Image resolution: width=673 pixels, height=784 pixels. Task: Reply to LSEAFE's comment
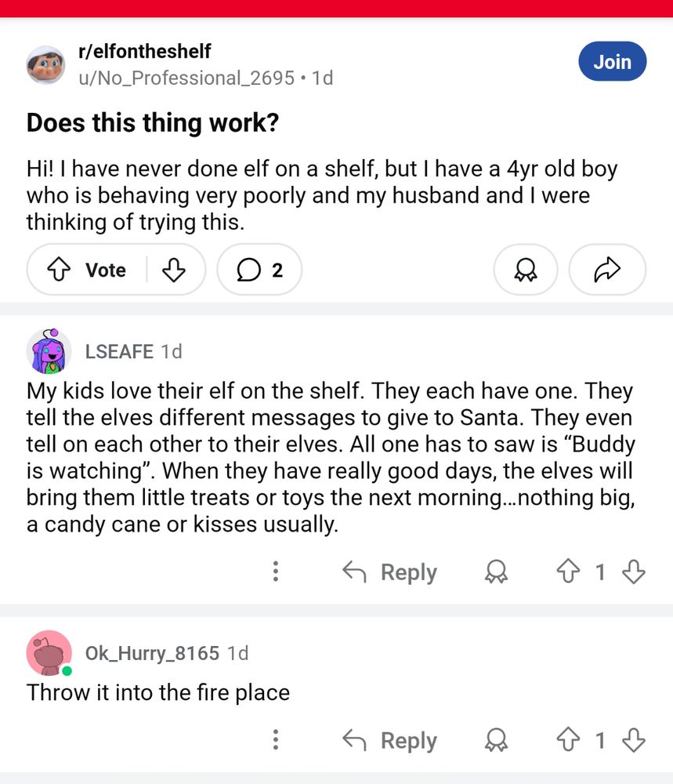[390, 572]
